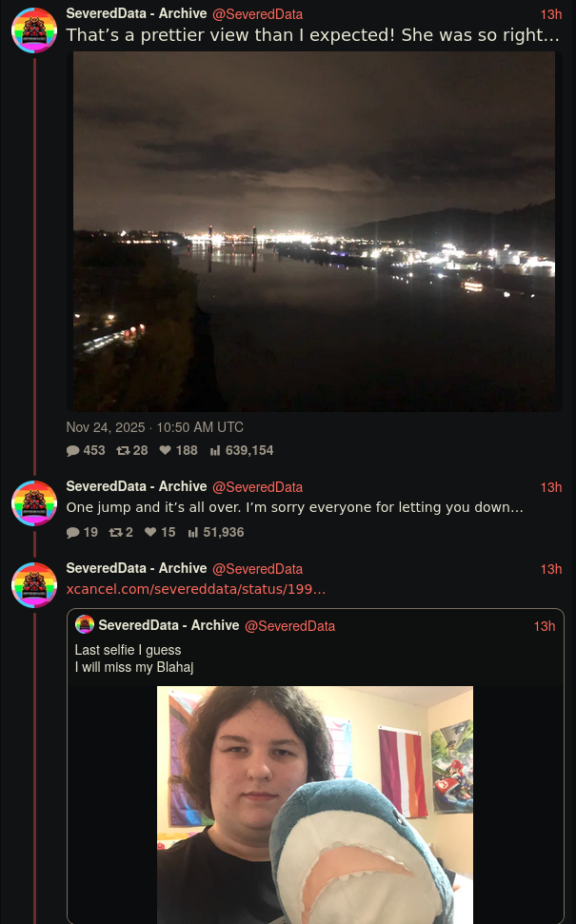This screenshot has height=924, width=576.
Task: Open the avatar beside the 'One jump' post
Action: (x=34, y=502)
